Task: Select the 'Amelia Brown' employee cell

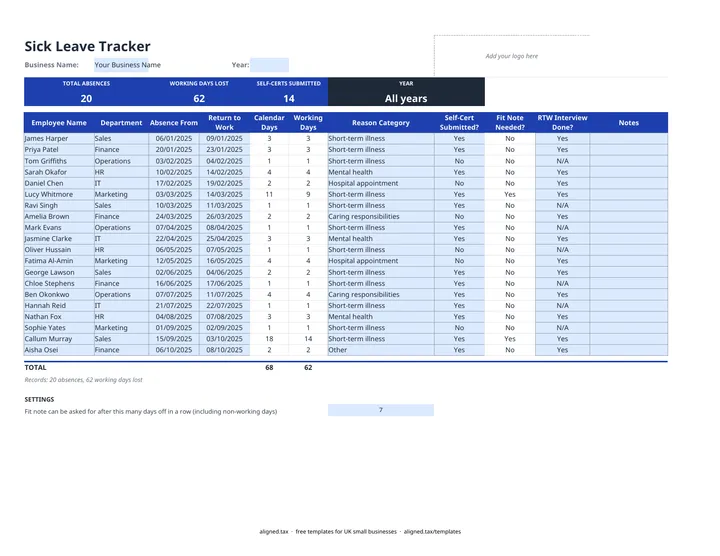Action: [x=59, y=216]
